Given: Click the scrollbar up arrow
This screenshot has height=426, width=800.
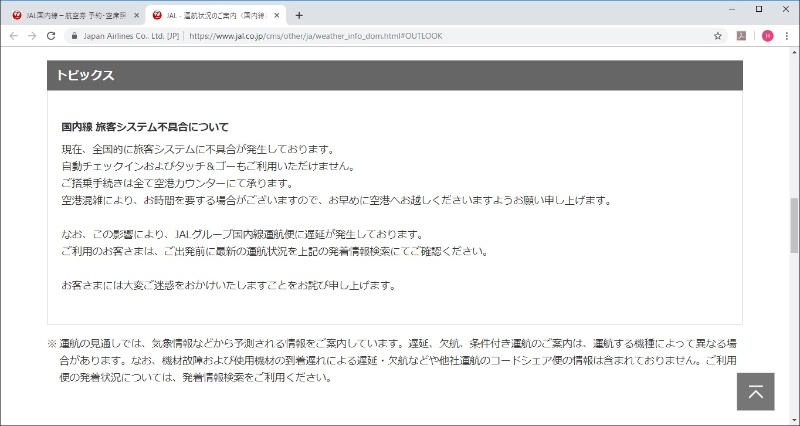Looking at the screenshot, I should (794, 54).
